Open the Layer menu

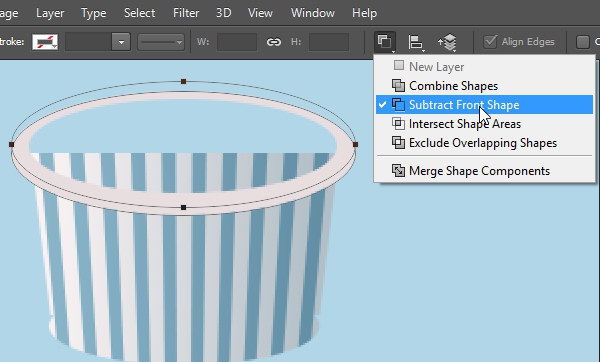50,13
